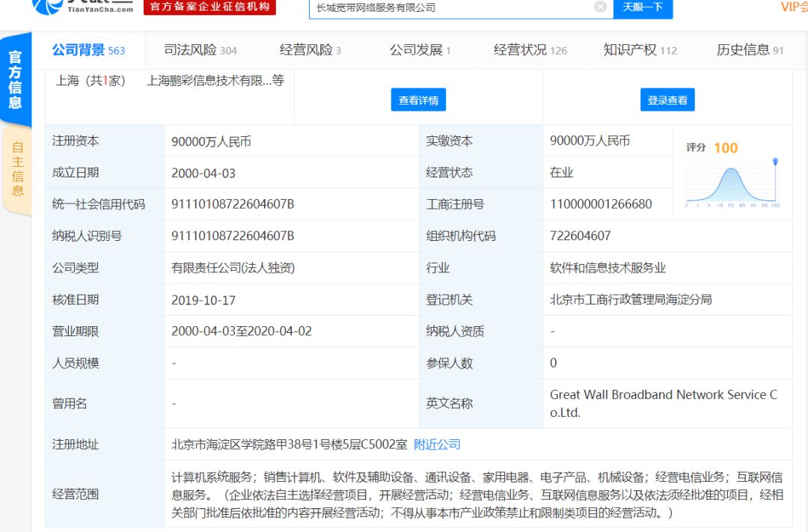Open the 公司背景 tab
The image size is (808, 532).
pos(88,50)
